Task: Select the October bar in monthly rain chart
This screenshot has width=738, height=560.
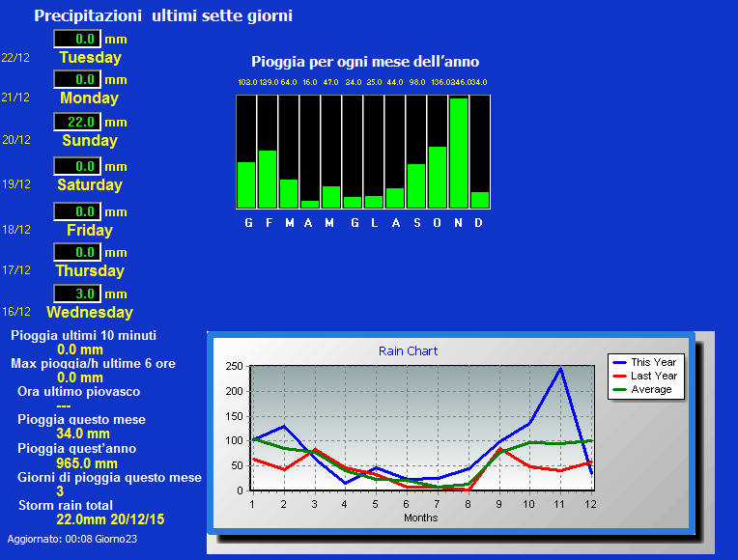Action: click(438, 177)
